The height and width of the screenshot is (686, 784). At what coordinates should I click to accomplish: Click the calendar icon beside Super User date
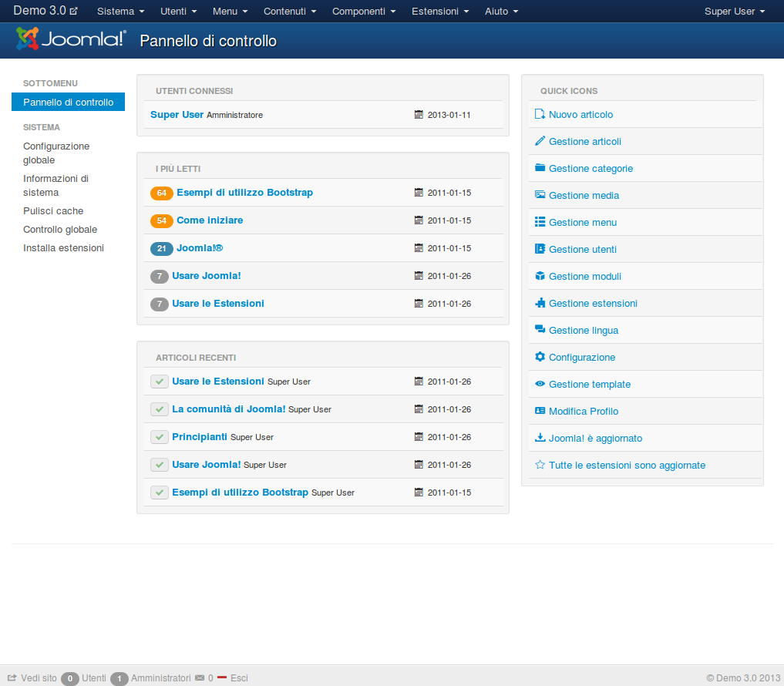tap(419, 115)
